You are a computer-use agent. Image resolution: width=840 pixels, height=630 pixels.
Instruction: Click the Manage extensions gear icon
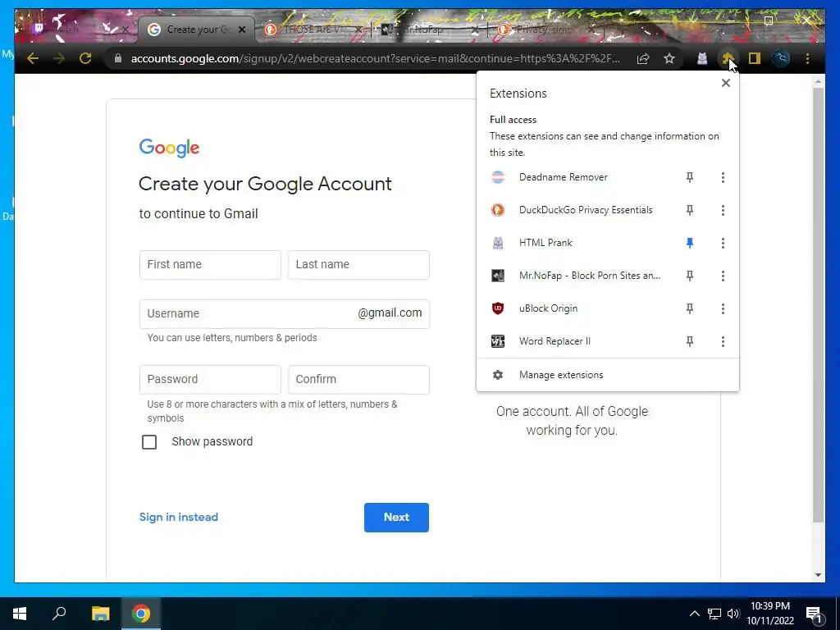tap(498, 374)
